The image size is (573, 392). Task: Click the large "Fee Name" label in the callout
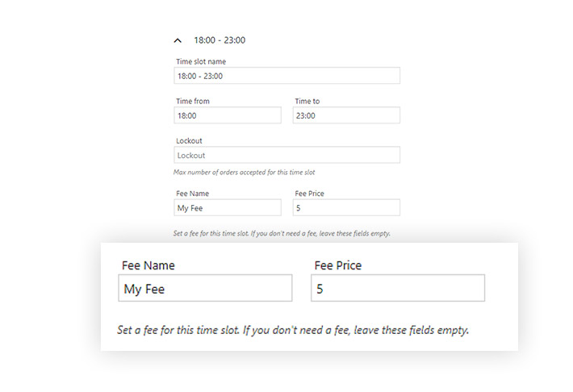point(148,265)
